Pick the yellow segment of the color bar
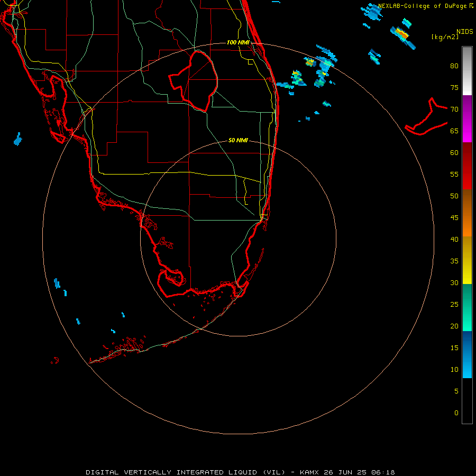The width and height of the screenshot is (476, 476). coord(467,260)
